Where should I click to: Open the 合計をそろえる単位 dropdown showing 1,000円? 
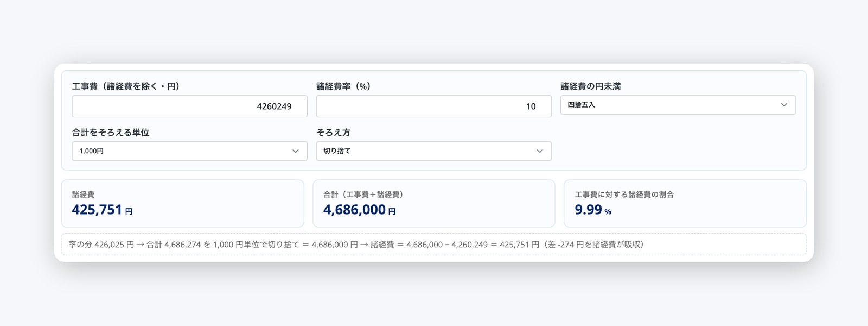point(189,151)
